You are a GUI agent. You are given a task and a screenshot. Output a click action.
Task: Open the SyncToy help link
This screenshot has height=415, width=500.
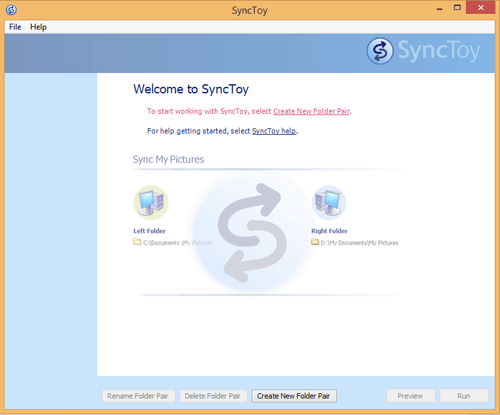tap(274, 131)
